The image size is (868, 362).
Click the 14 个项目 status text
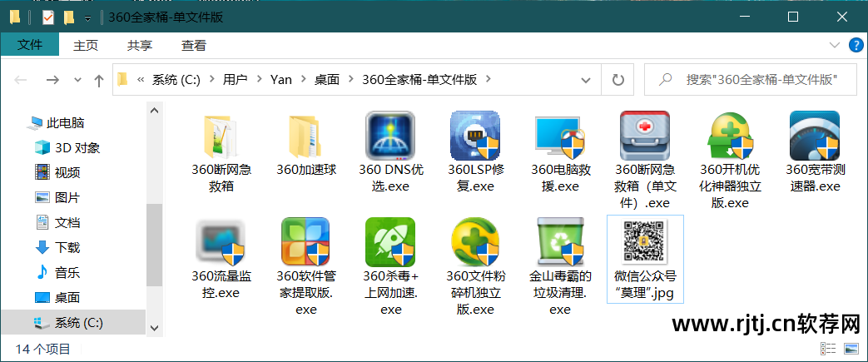43,349
